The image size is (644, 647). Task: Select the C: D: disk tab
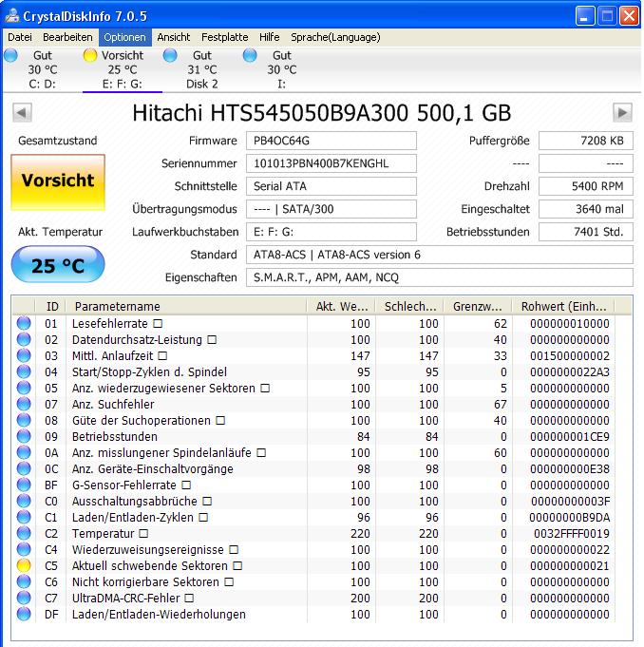point(42,69)
